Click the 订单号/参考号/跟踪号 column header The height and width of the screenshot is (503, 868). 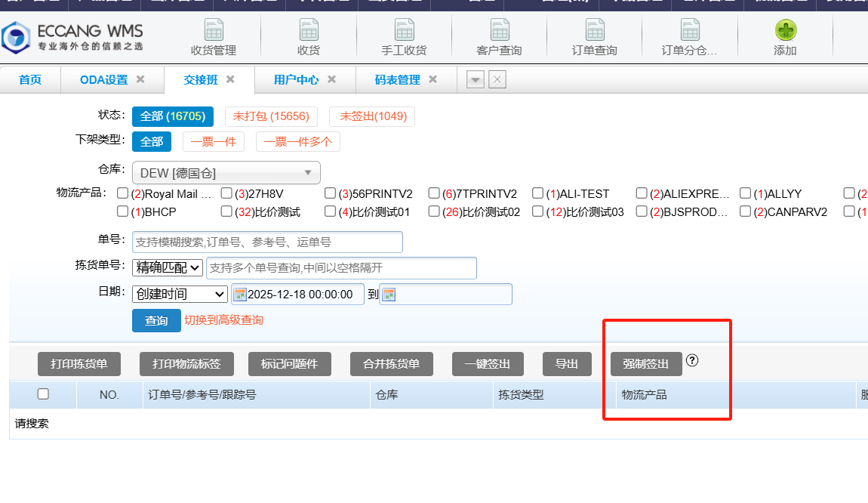[x=257, y=395]
